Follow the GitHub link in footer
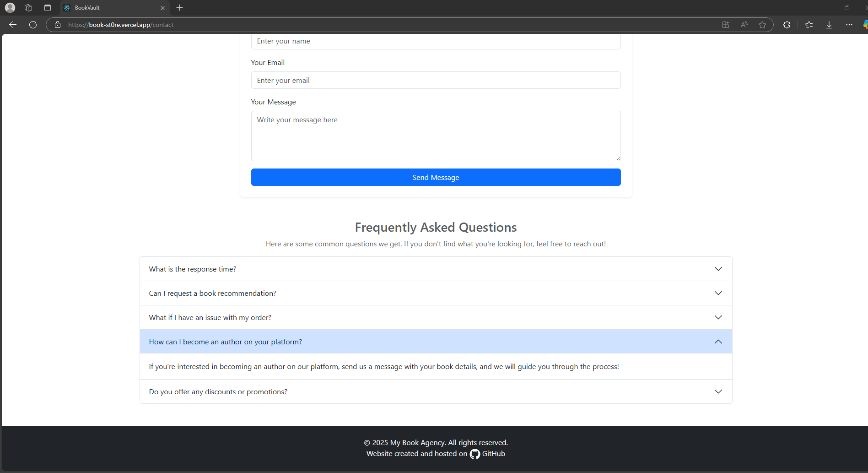This screenshot has width=868, height=473. click(x=487, y=454)
